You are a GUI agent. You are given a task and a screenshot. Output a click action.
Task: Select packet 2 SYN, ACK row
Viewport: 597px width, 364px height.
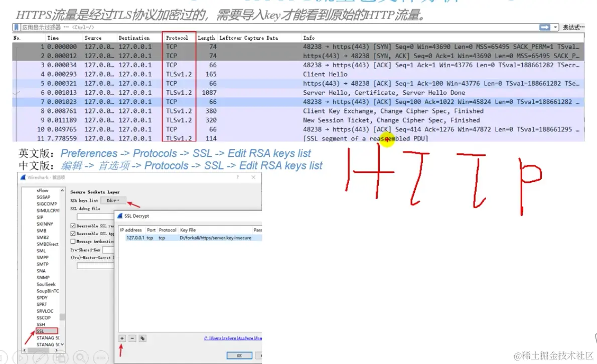point(298,56)
